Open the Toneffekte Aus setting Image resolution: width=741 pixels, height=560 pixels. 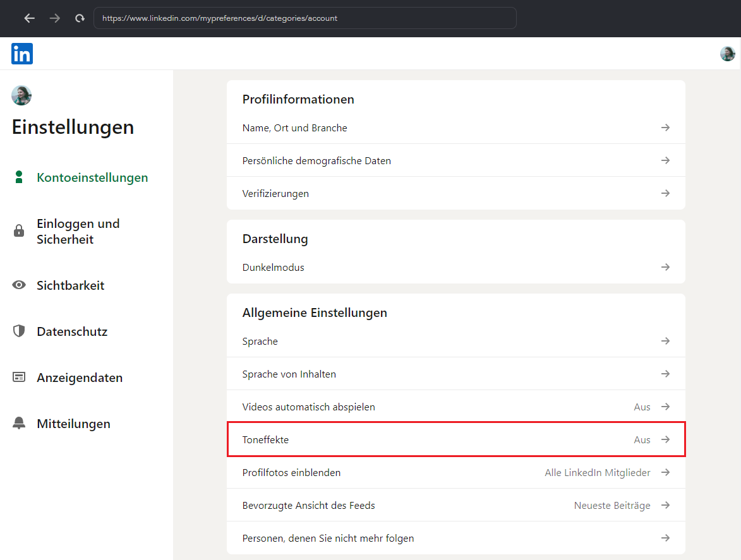(455, 440)
